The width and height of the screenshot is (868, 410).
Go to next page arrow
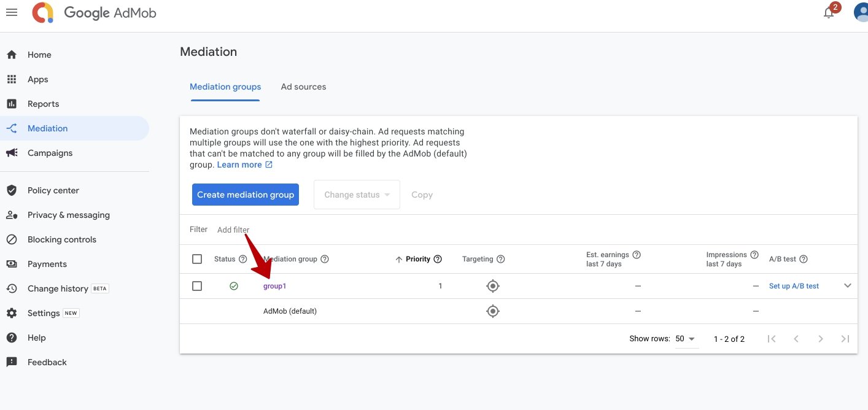click(x=821, y=339)
